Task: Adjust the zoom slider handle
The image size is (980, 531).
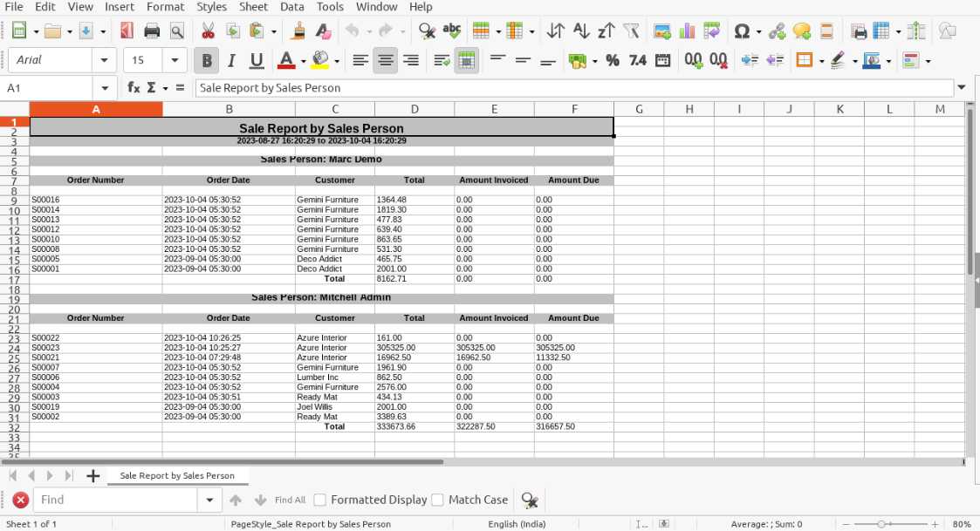Action: [881, 524]
